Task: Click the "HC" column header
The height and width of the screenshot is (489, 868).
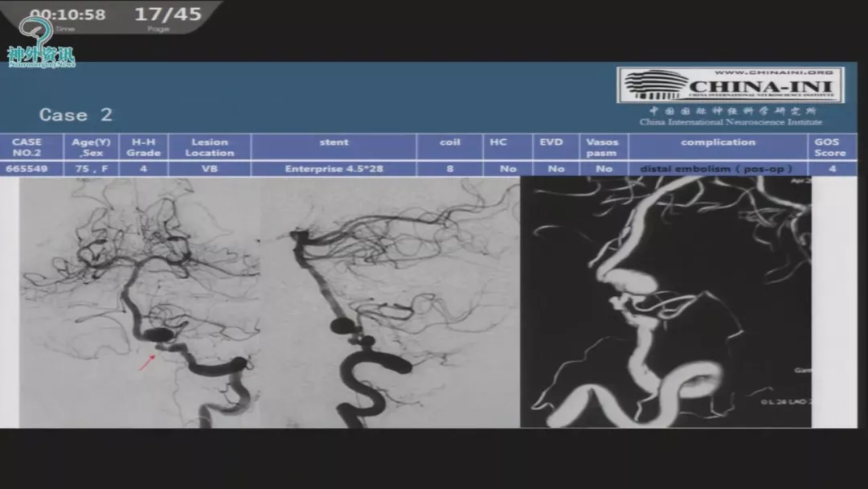Action: pyautogui.click(x=508, y=147)
